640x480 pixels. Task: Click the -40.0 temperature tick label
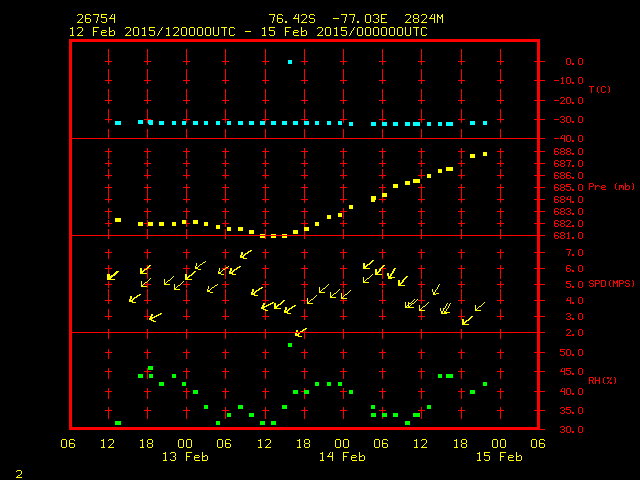point(568,139)
